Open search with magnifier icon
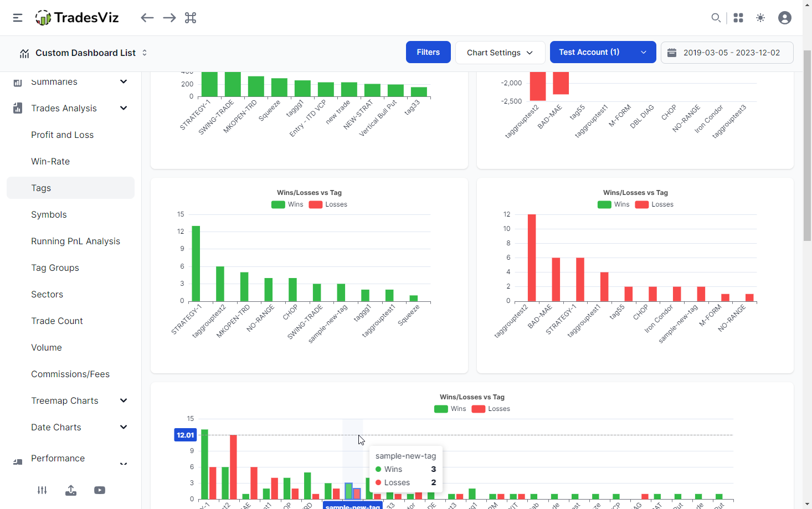Screen dimensions: 812x509 pyautogui.click(x=716, y=18)
